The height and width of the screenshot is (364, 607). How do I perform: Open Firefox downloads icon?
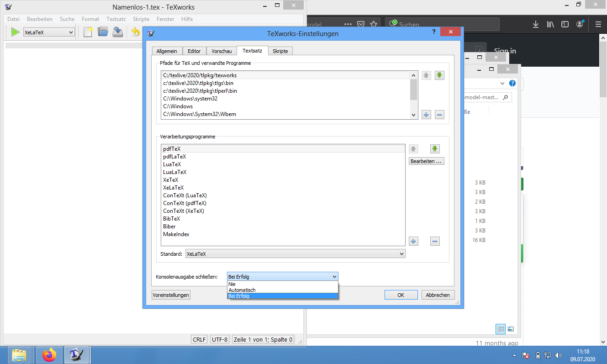coord(536,24)
